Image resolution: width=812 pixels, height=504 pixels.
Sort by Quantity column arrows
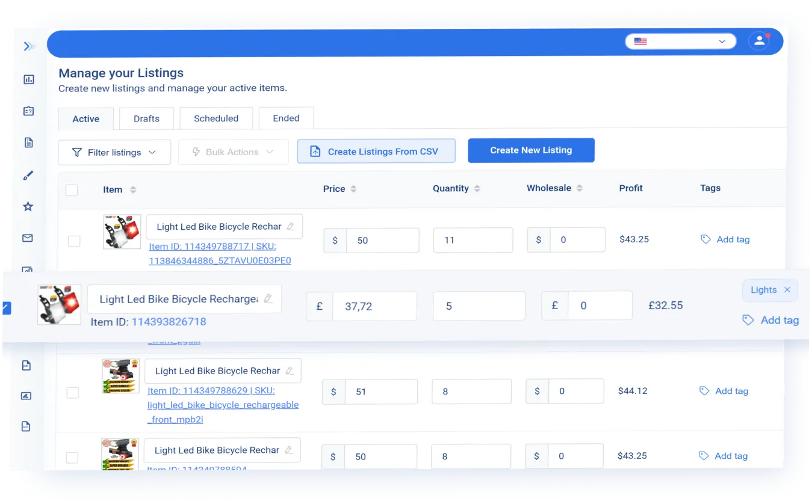click(x=477, y=188)
